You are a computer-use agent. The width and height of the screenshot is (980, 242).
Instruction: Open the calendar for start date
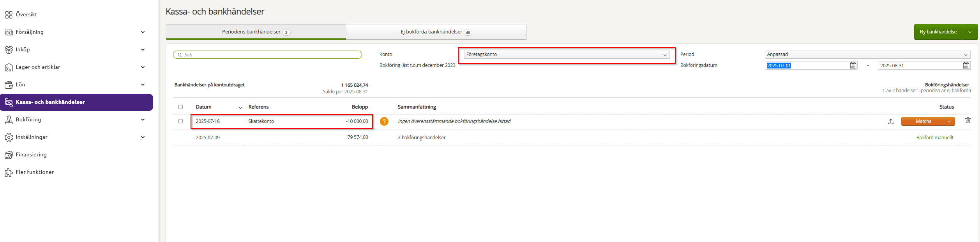click(853, 65)
